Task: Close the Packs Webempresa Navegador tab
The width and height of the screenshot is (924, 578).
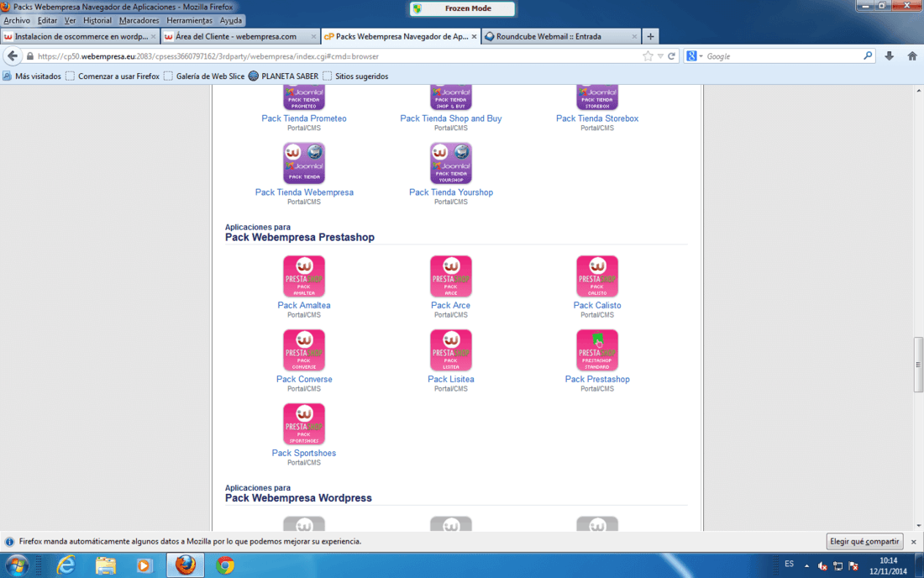Action: tap(474, 36)
